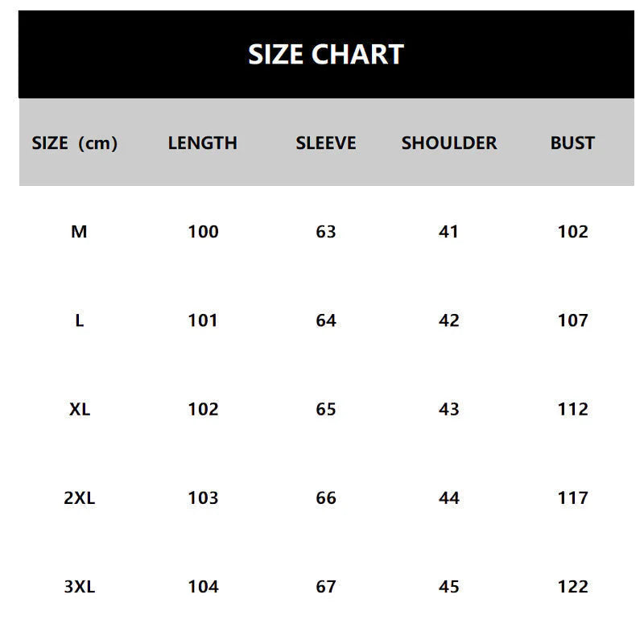Screen dimensions: 644x644
Task: Click the SIZE CHART title
Action: [x=325, y=54]
